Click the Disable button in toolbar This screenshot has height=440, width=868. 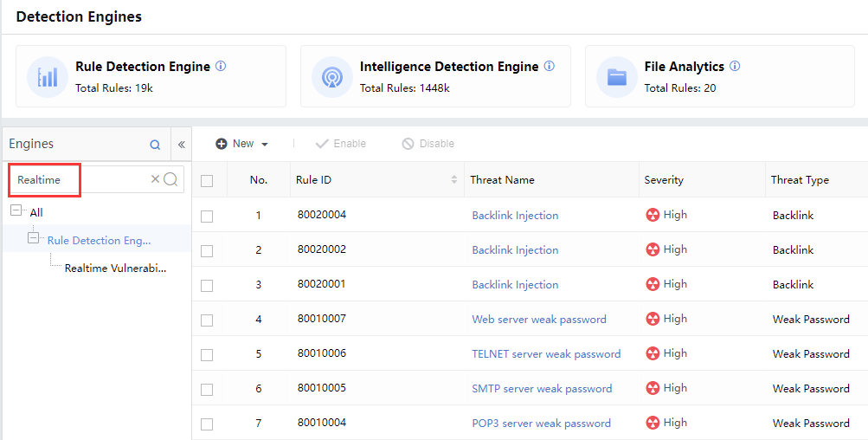point(428,144)
